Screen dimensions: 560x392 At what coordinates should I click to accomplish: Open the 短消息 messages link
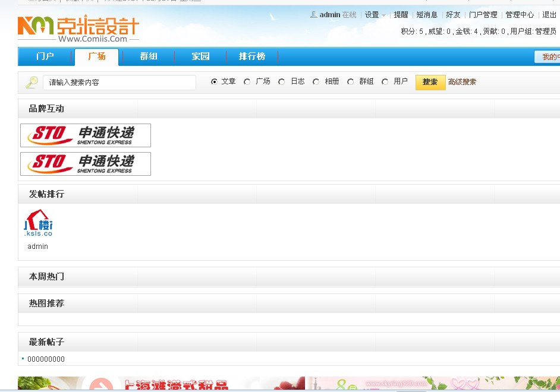pyautogui.click(x=427, y=15)
